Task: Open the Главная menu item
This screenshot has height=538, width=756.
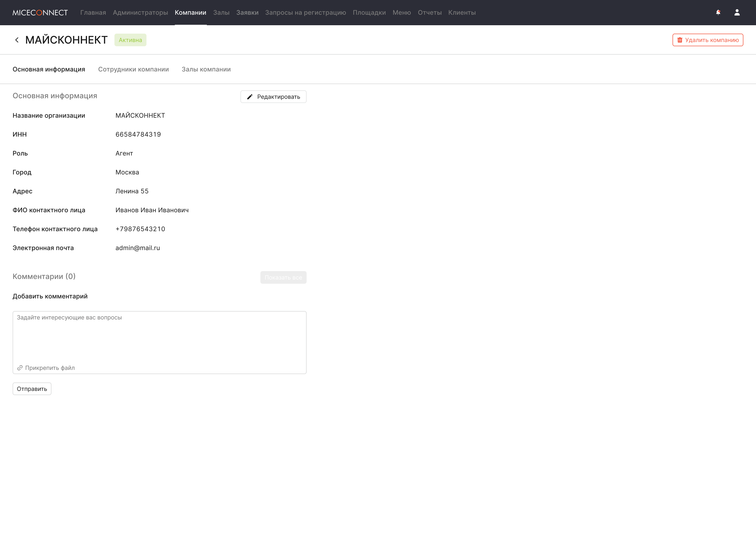Action: click(93, 13)
